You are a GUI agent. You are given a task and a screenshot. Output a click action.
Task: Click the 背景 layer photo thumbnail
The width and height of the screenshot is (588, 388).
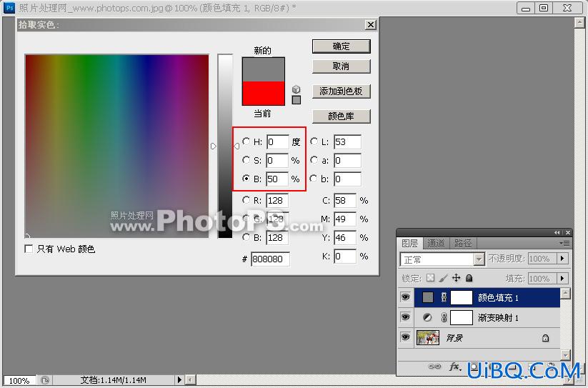[x=428, y=337]
